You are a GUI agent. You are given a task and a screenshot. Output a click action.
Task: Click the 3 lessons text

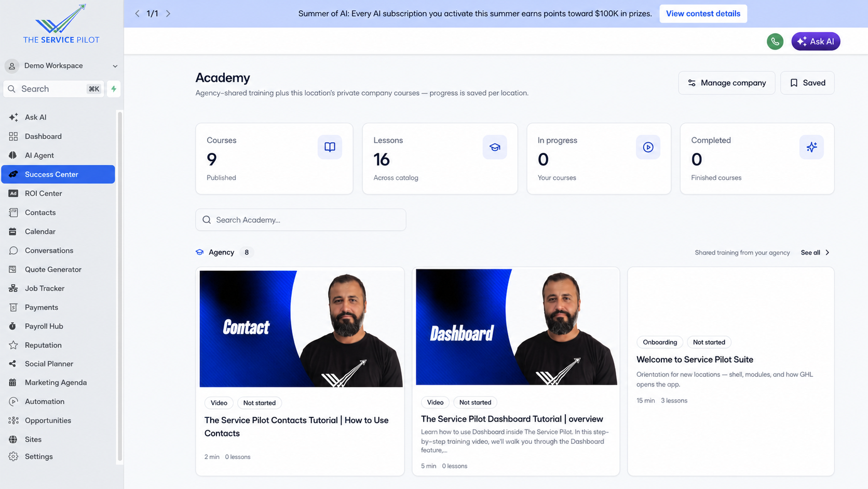click(x=674, y=401)
